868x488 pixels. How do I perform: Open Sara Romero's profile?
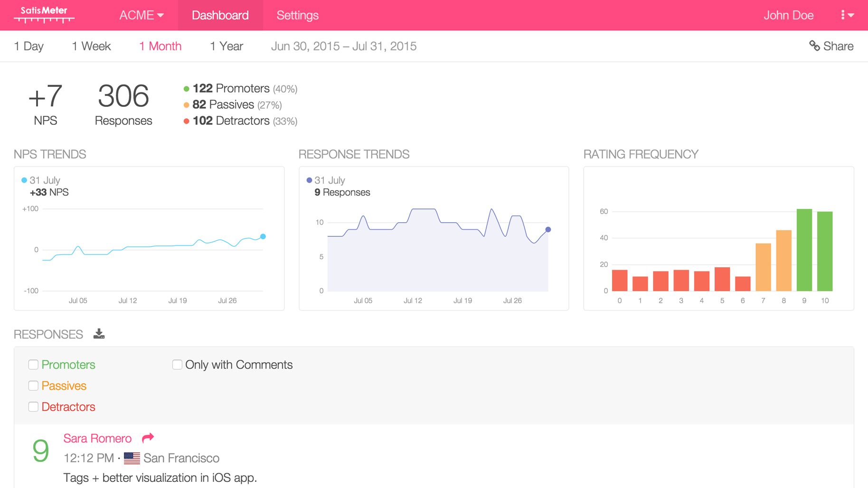(97, 438)
